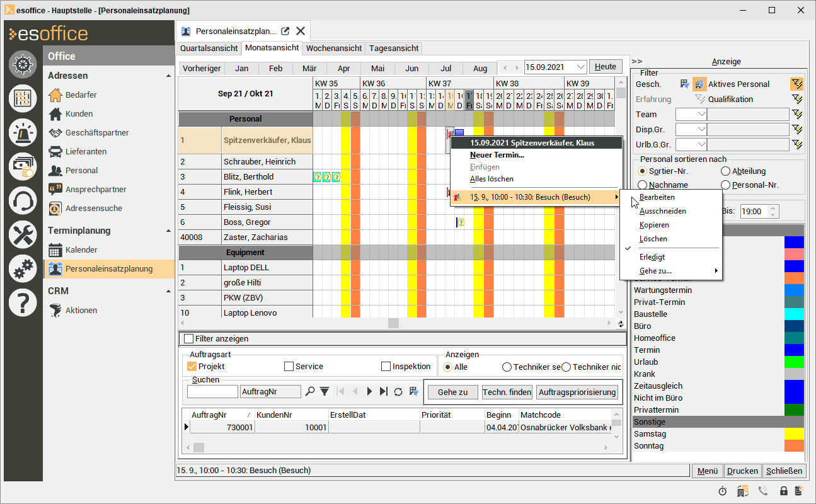Screen dimensions: 816x504
Task: Click the stopwatch icon in status bar
Action: [722, 491]
